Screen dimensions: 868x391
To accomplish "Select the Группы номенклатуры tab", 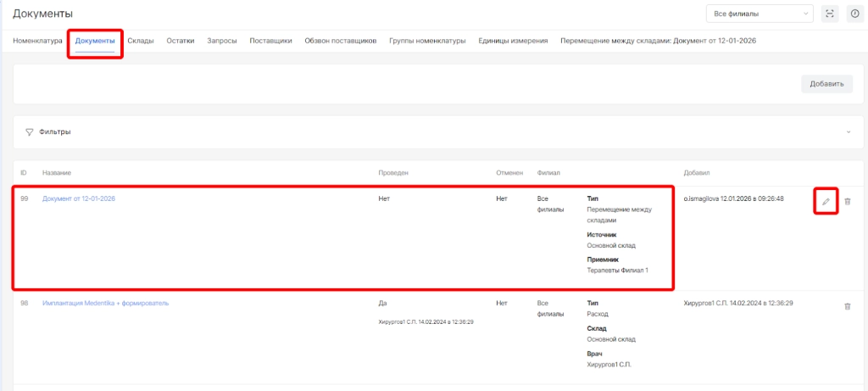I will [427, 41].
